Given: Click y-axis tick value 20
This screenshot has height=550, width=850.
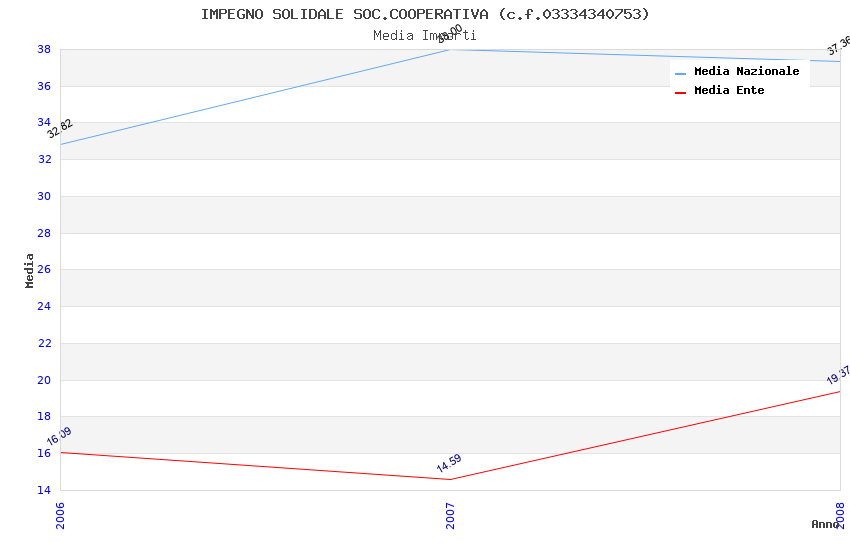Looking at the screenshot, I should pyautogui.click(x=44, y=380).
